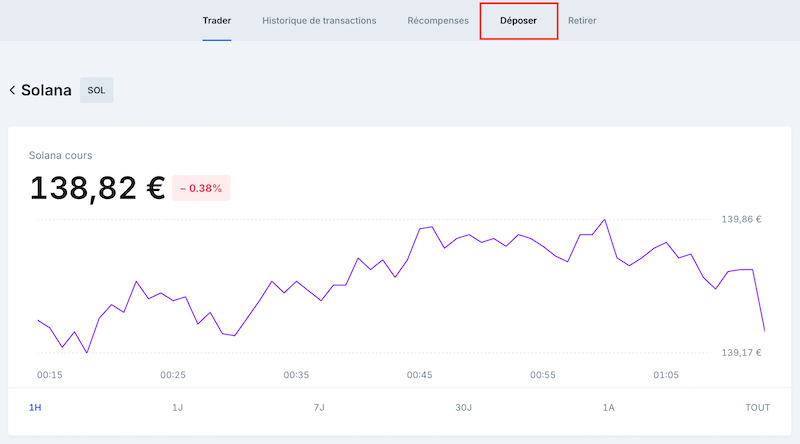Screen dimensions: 800x444
Task: Select the 1A chart range
Action: [x=608, y=407]
